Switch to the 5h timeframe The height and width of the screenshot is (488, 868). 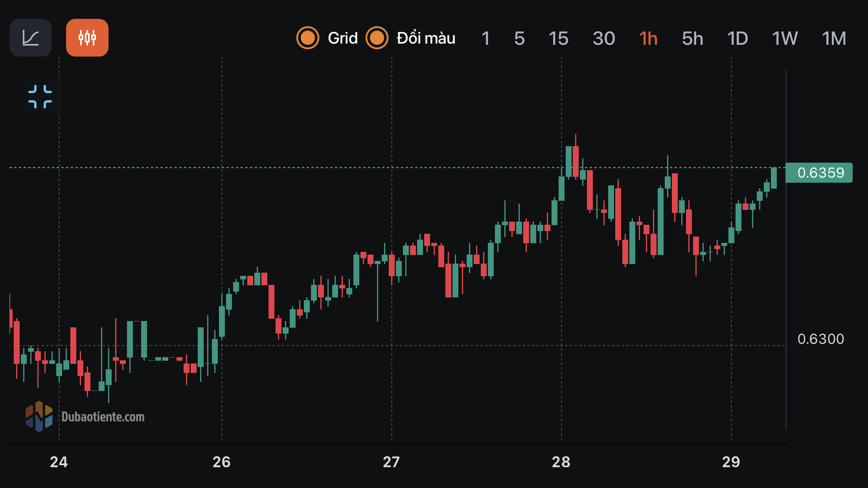692,39
